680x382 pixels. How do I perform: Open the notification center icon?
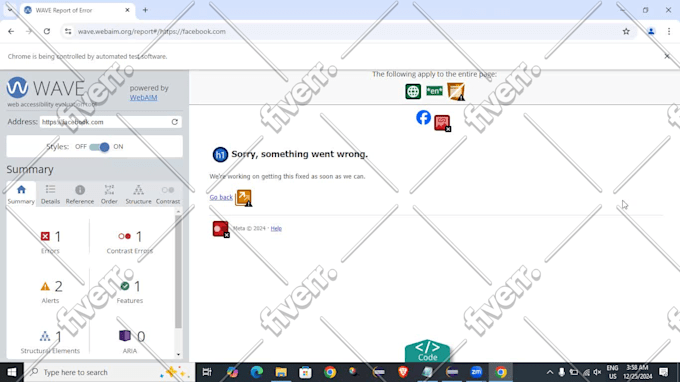tap(664, 372)
